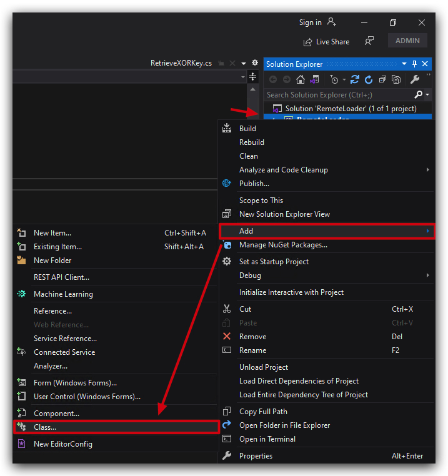This screenshot has height=476, width=448.
Task: Expand the Debug submenu
Action: (x=327, y=275)
